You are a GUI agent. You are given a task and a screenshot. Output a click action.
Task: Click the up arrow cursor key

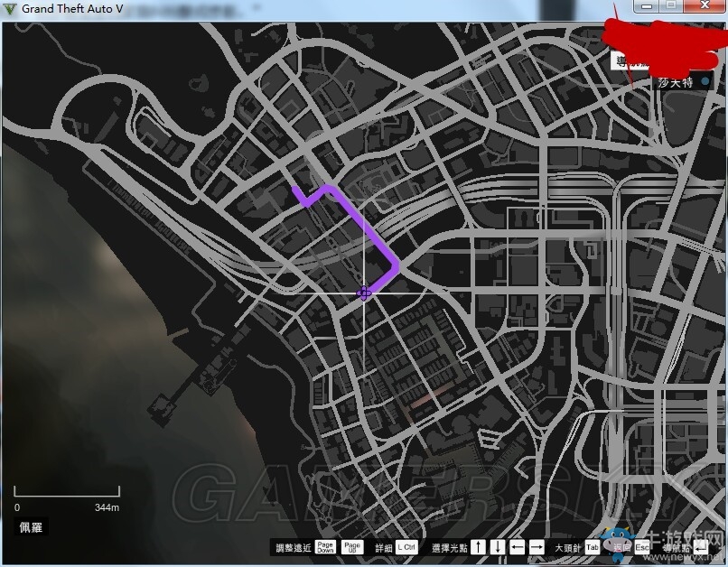pyautogui.click(x=478, y=547)
